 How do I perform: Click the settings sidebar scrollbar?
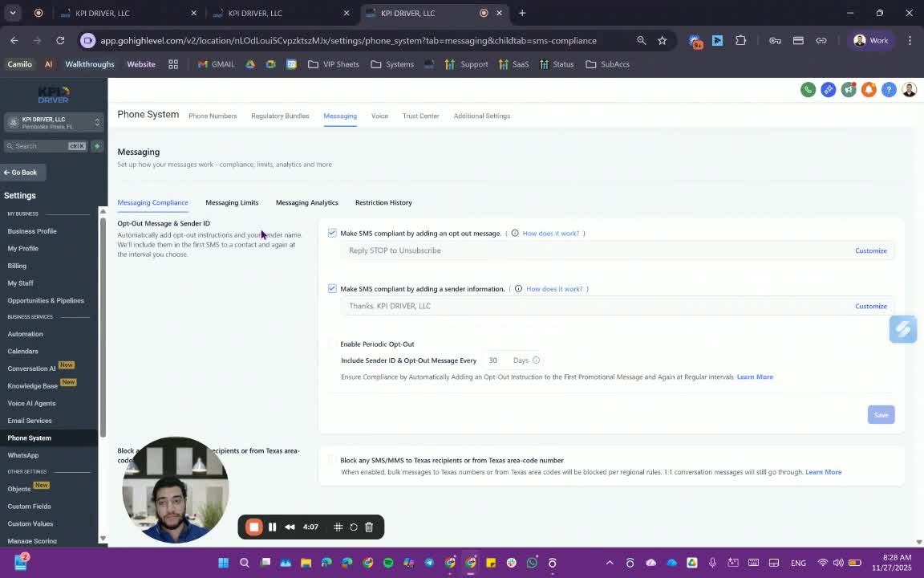(103, 328)
